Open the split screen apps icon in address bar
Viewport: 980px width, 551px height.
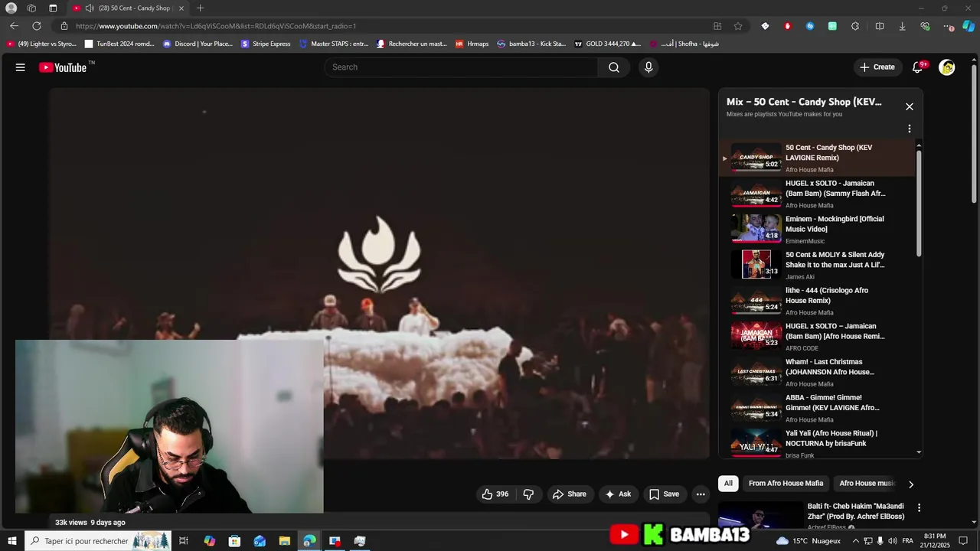pyautogui.click(x=717, y=26)
